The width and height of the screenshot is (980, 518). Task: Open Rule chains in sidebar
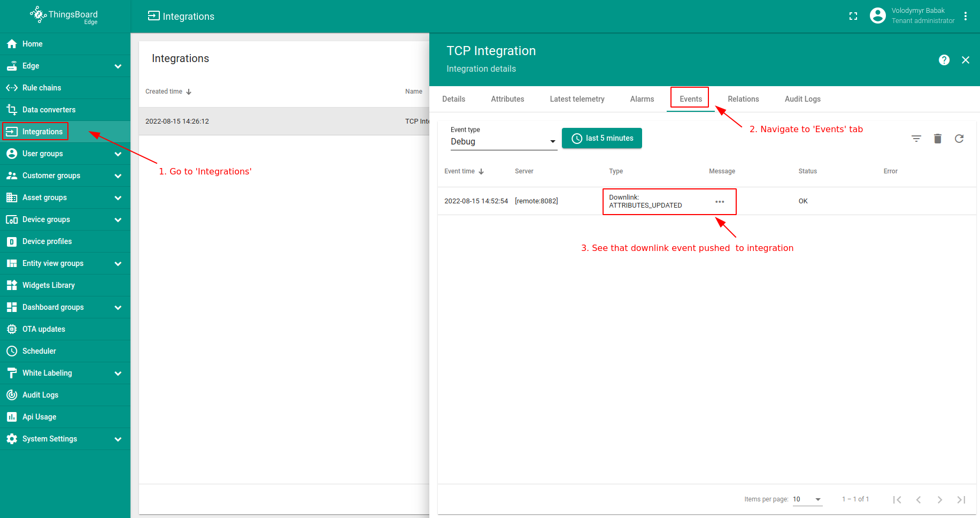42,88
